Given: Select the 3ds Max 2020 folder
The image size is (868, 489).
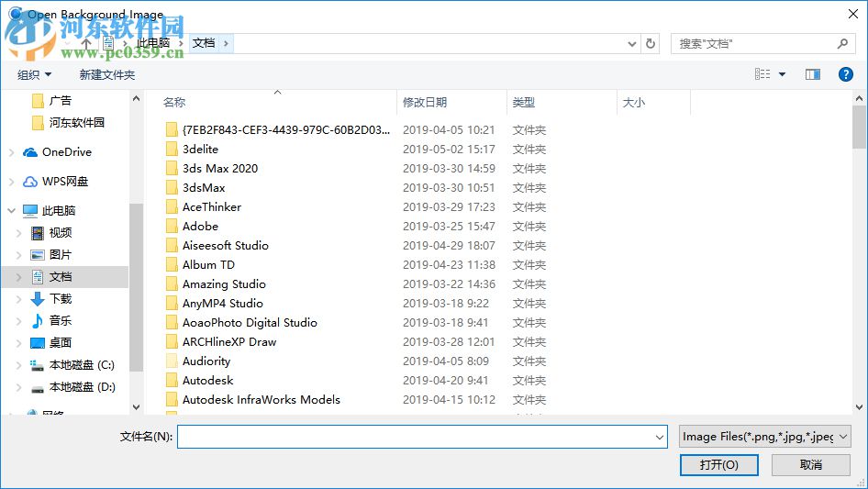Looking at the screenshot, I should (220, 169).
